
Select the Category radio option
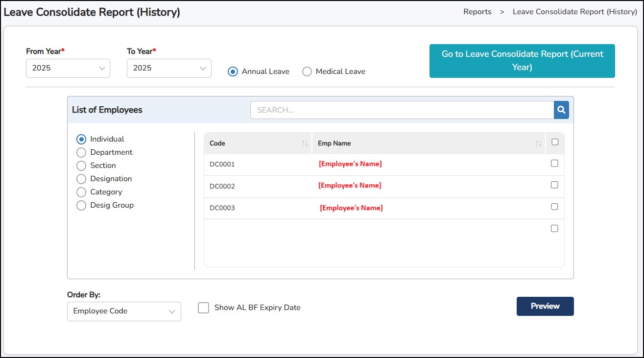pos(81,192)
